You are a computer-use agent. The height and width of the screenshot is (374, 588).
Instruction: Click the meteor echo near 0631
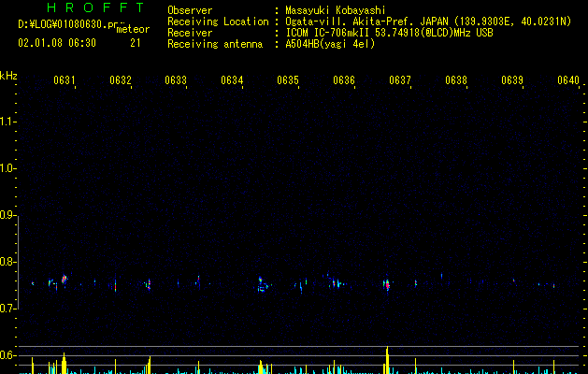pyautogui.click(x=65, y=279)
